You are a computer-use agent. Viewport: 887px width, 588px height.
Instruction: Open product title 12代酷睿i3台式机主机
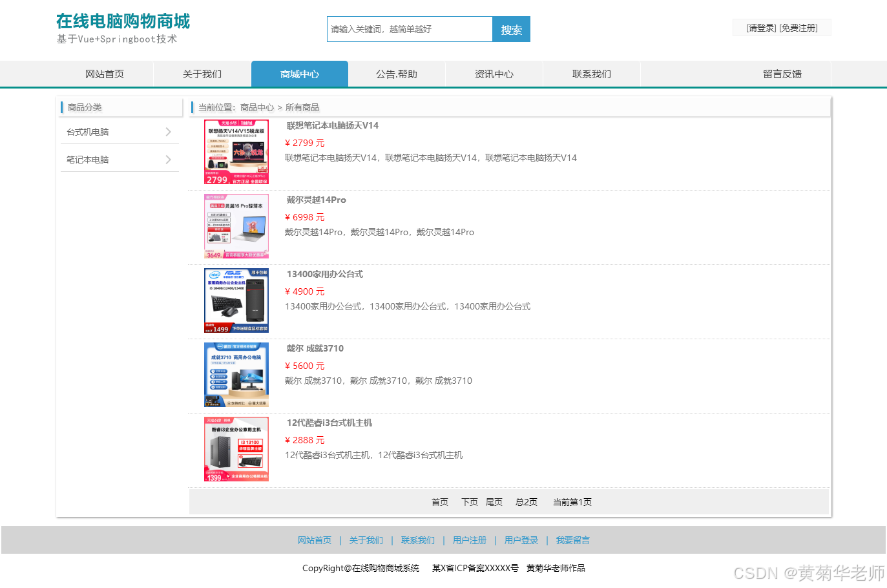pyautogui.click(x=329, y=423)
